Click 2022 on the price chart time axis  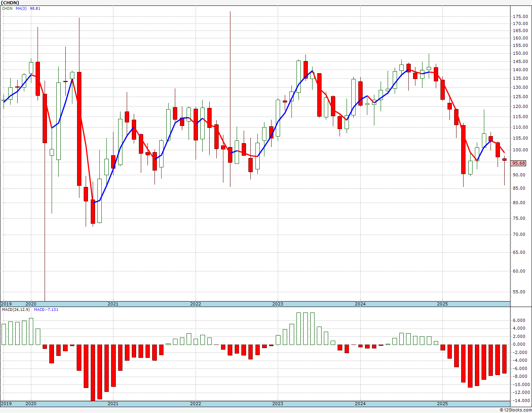click(195, 304)
